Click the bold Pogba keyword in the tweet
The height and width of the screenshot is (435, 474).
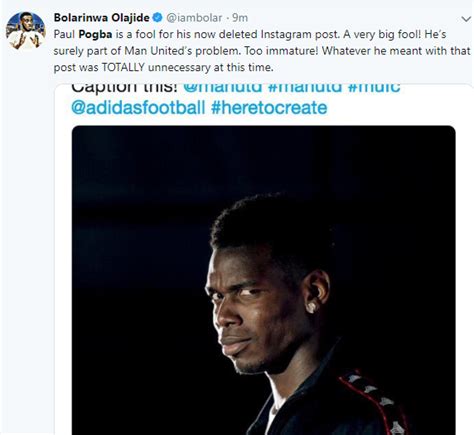tap(95, 34)
